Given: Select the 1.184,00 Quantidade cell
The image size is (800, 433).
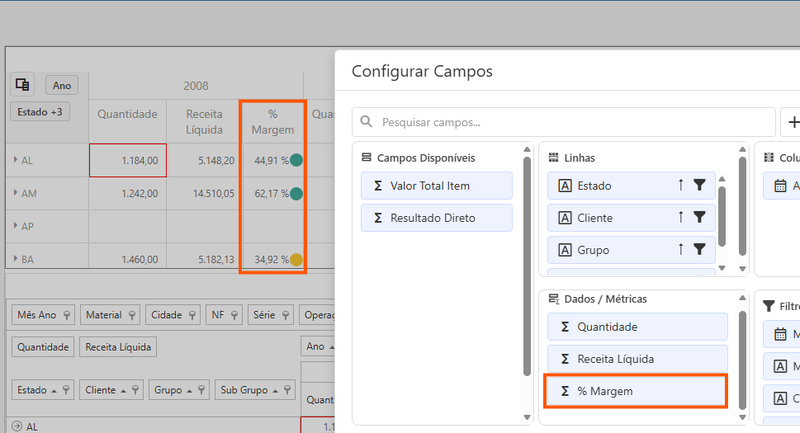Looking at the screenshot, I should point(128,160).
